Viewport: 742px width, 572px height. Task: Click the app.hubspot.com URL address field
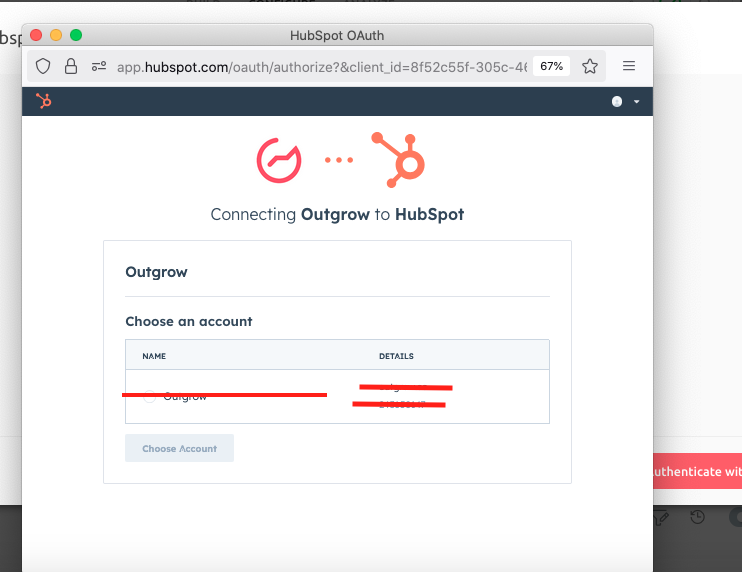[x=322, y=67]
